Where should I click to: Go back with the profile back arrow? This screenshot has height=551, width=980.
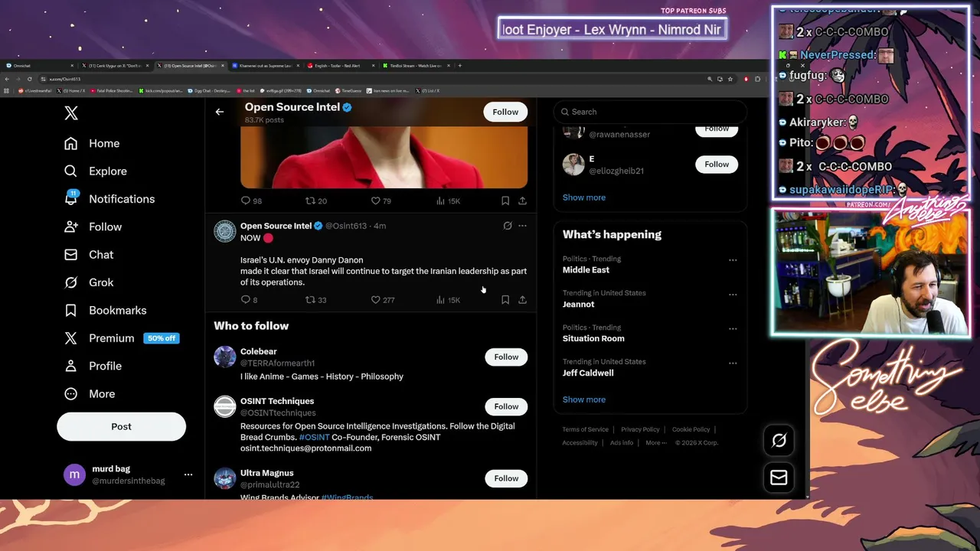[x=220, y=112]
